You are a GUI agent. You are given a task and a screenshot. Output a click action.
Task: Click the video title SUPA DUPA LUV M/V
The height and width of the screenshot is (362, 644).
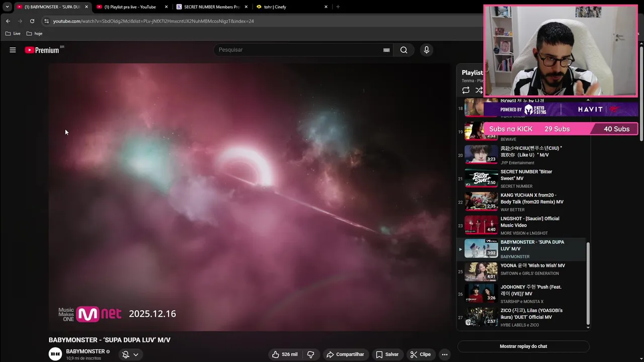coord(110,340)
